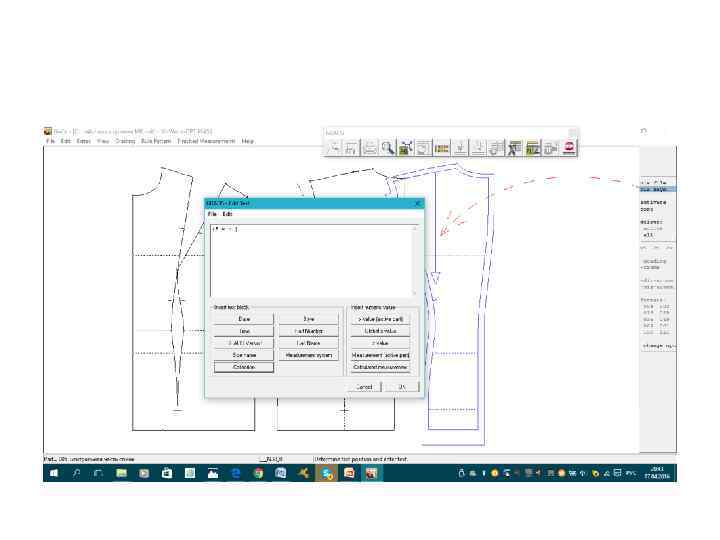Open the View menu
The height and width of the screenshot is (540, 720).
point(103,141)
